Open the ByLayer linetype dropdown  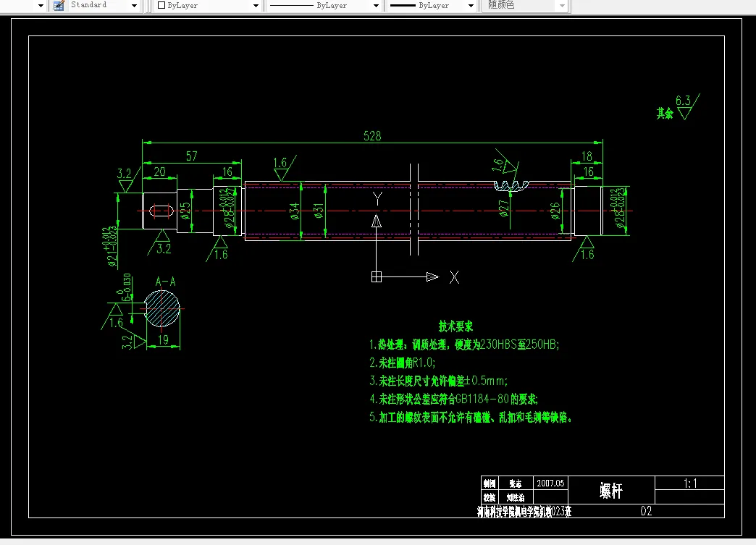coord(376,6)
